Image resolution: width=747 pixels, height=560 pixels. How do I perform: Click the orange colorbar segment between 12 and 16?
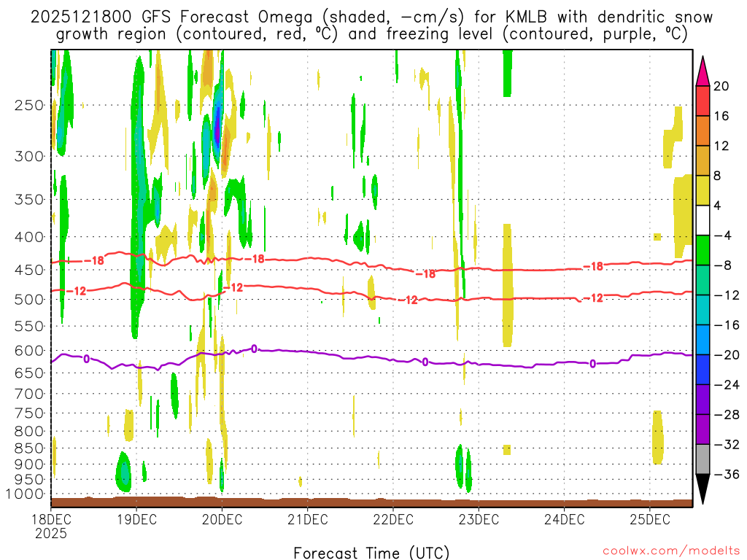[703, 131]
